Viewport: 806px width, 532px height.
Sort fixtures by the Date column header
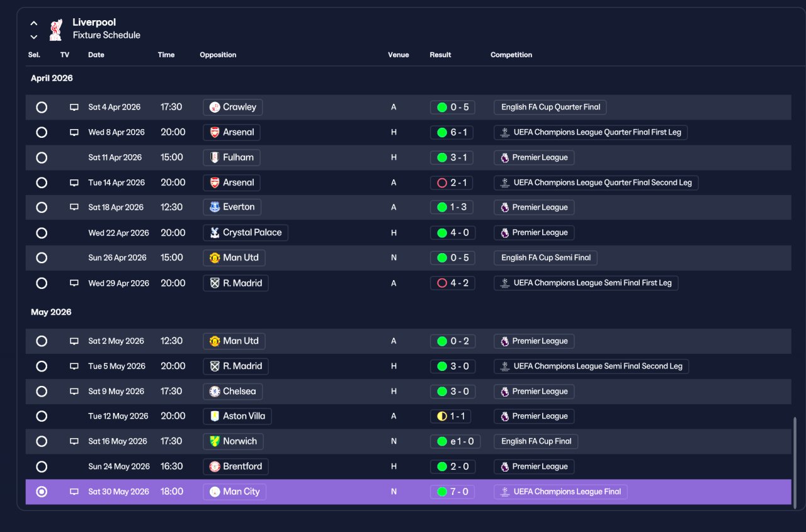[96, 55]
